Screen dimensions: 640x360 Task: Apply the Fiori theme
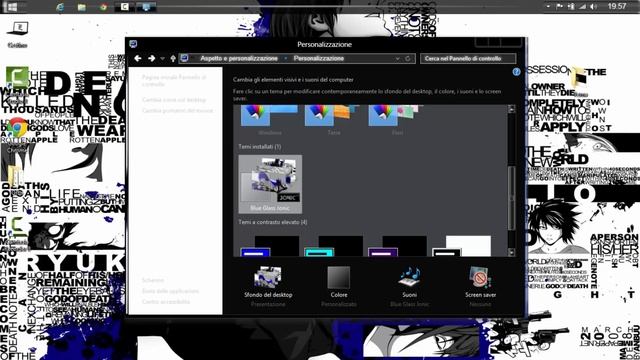pyautogui.click(x=397, y=120)
